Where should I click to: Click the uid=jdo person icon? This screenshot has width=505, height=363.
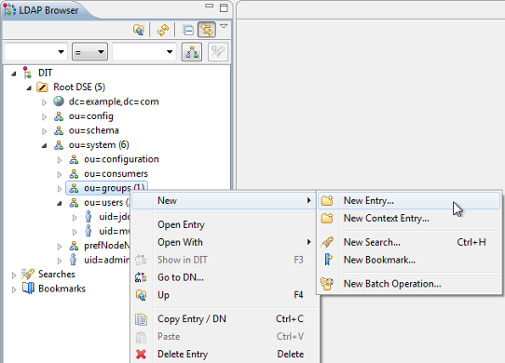[x=88, y=217]
